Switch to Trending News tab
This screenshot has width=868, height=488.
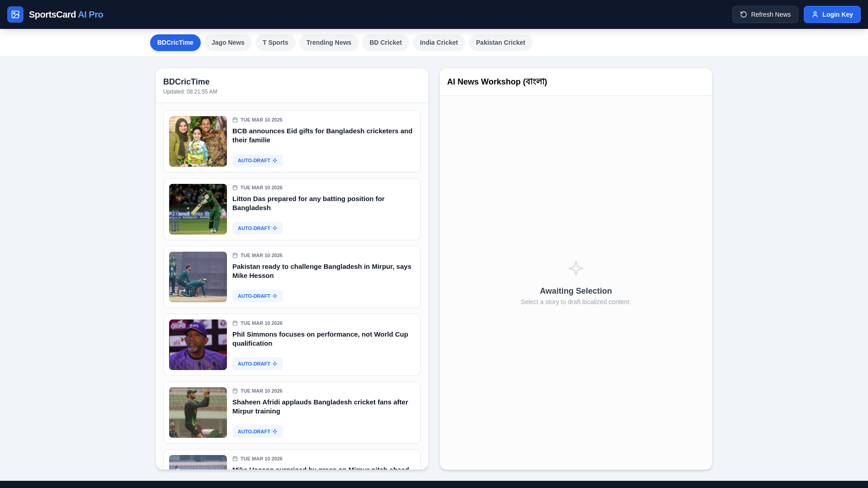(329, 42)
